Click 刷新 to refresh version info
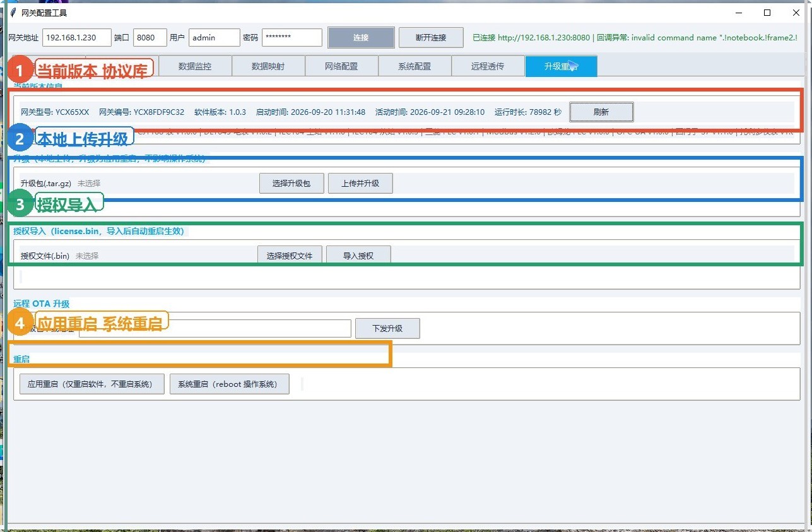This screenshot has height=532, width=812. tap(601, 112)
